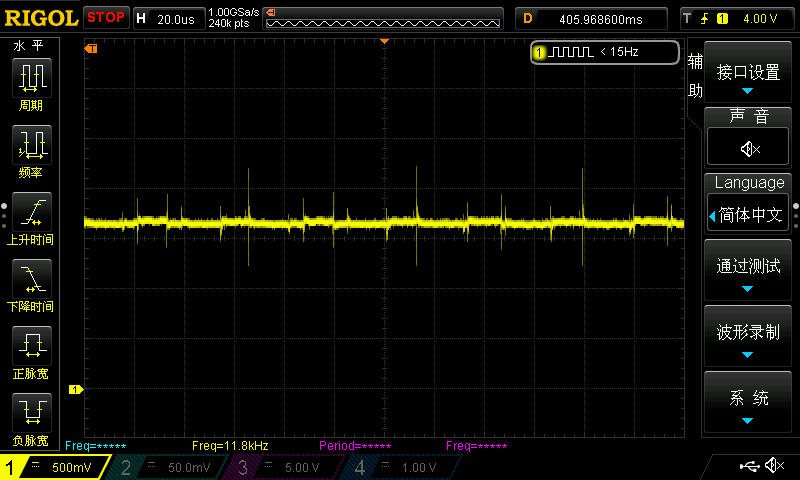Open the 波形录制 waveform record menu
Image resolution: width=800 pixels, height=480 pixels.
[748, 337]
